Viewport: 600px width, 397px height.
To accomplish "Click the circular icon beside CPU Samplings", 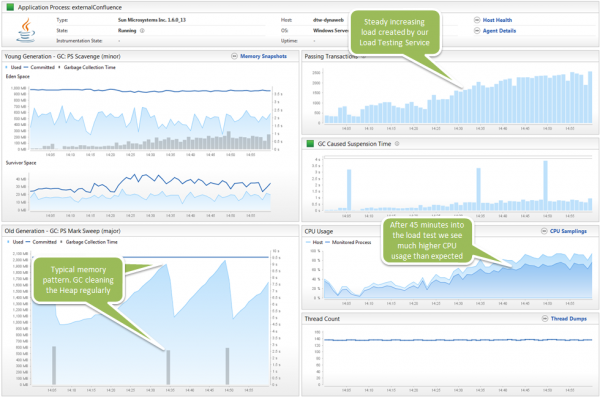I will (544, 231).
